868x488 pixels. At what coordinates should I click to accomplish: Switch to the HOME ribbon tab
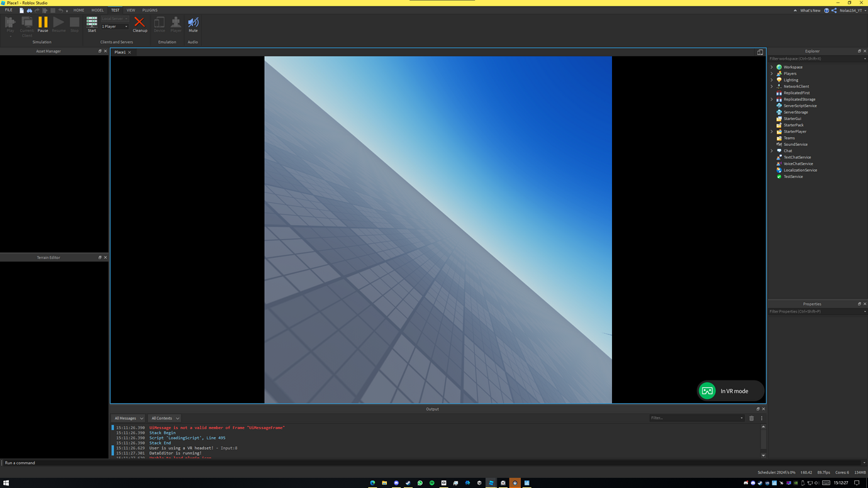click(79, 10)
